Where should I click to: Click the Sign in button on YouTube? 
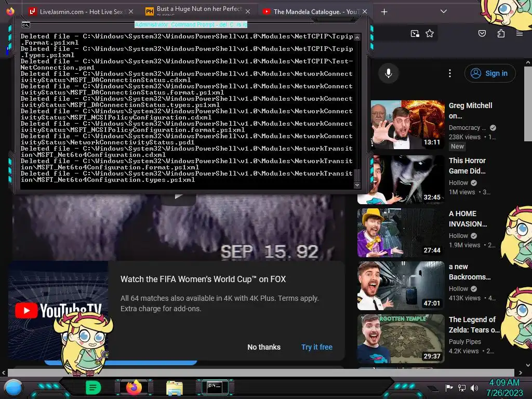[490, 73]
